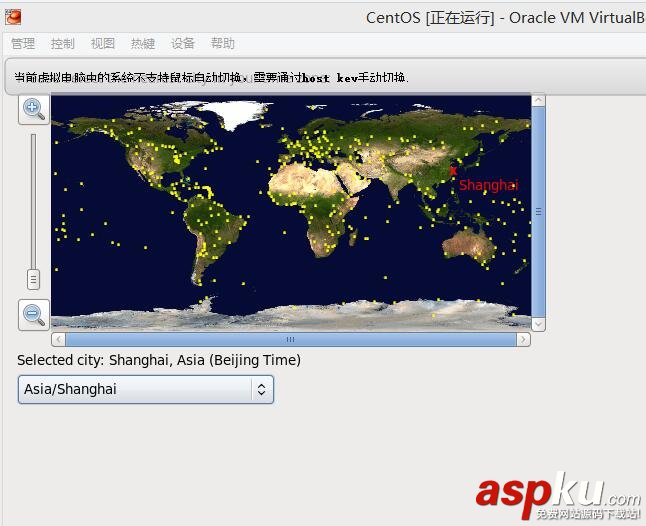Open the 控制 menu

coord(63,43)
